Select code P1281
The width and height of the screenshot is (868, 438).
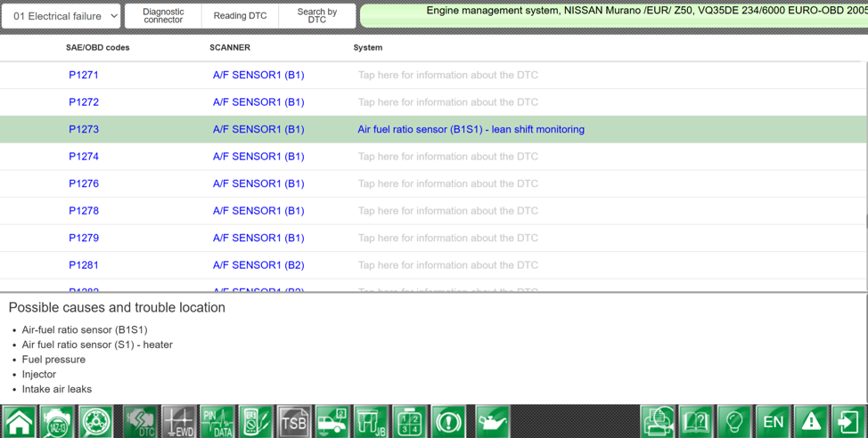tap(84, 264)
